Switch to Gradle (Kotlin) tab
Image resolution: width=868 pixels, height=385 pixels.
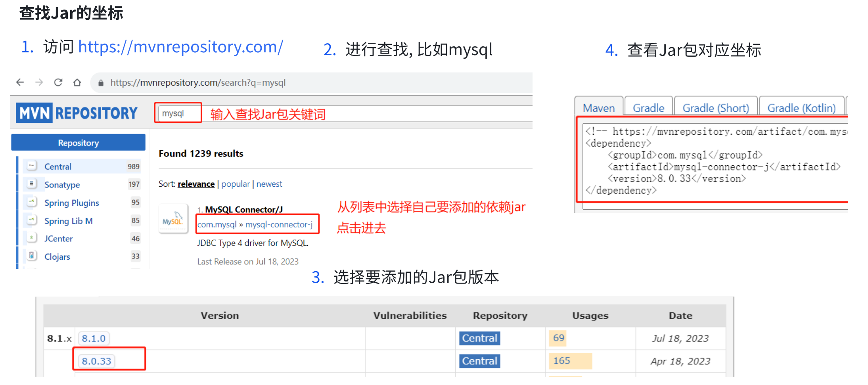coord(801,108)
